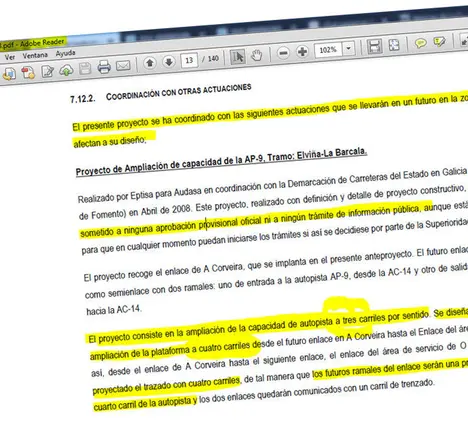Zoom in with the plus button
The image size is (468, 432).
coord(302,52)
